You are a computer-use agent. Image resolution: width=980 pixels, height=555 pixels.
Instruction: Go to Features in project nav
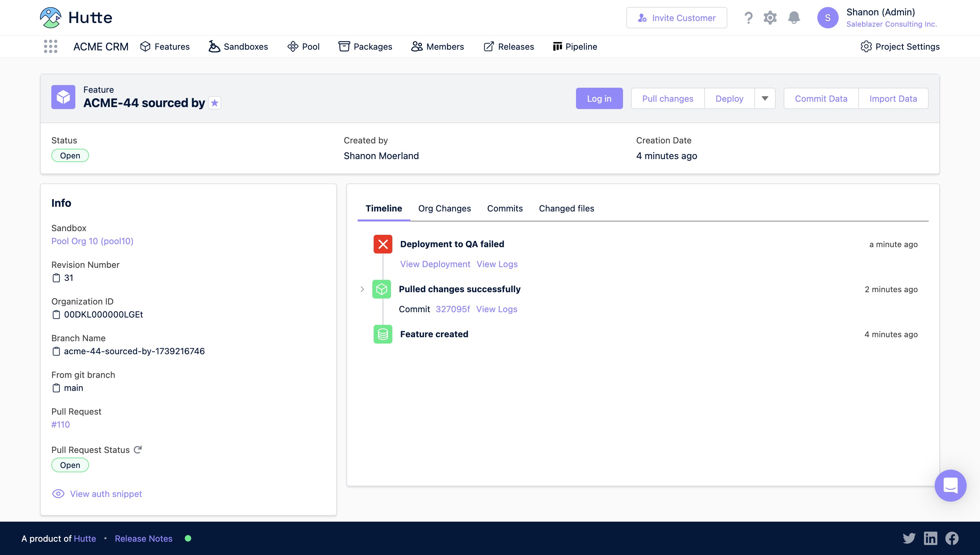point(165,46)
